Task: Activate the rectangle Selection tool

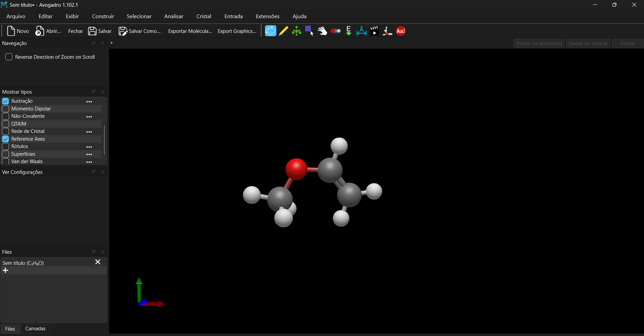Action: (309, 31)
